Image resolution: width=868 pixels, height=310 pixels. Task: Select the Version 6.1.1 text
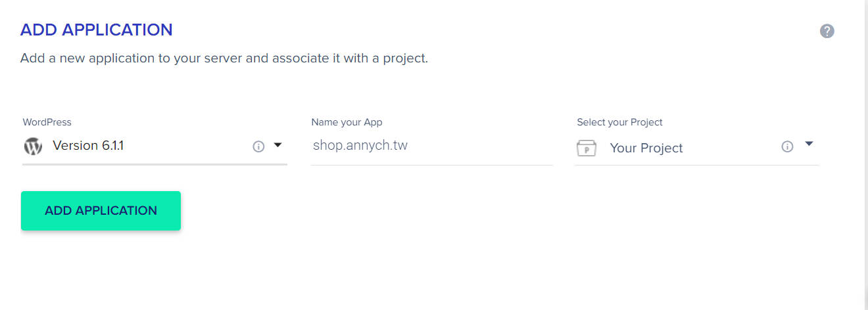pos(88,146)
